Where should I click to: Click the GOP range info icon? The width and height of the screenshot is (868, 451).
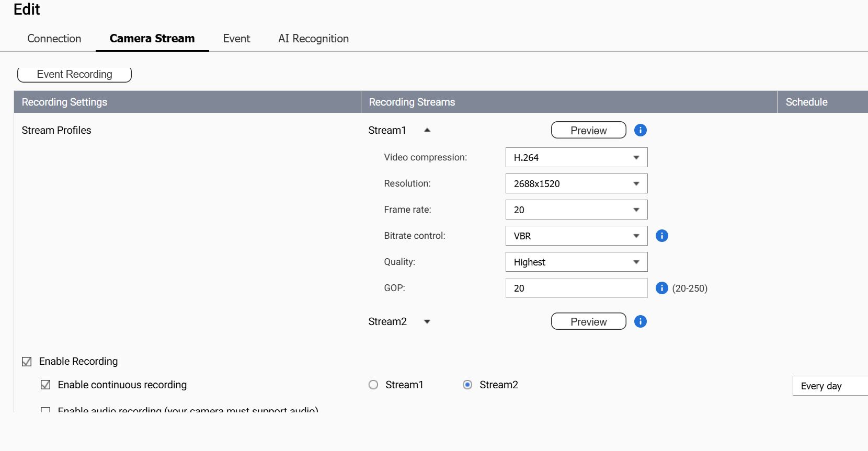pos(661,288)
